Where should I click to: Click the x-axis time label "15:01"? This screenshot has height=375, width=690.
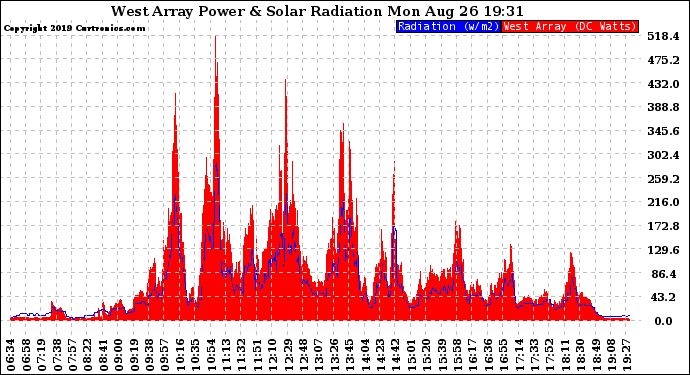pos(412,355)
